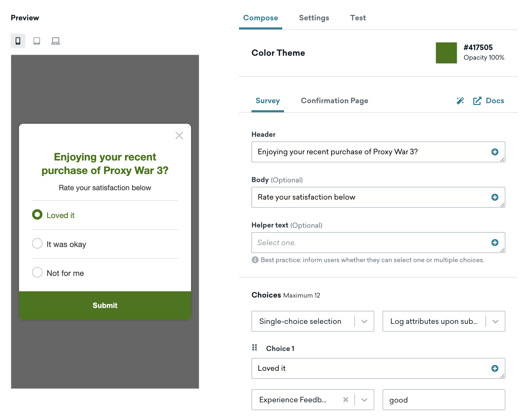
Task: Click the color theme swatch
Action: (447, 53)
